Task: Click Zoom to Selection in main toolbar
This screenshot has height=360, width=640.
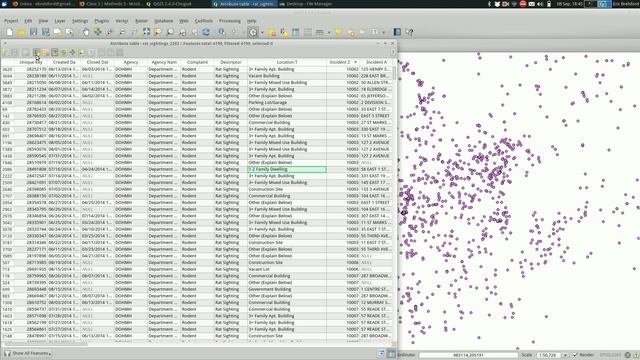Action: [x=158, y=32]
